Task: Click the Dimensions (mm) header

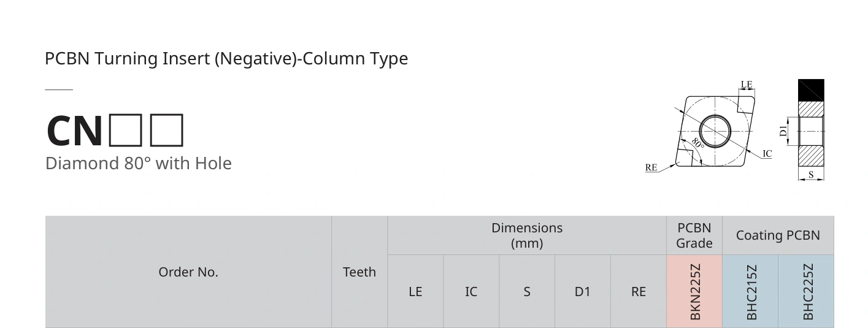Action: [527, 235]
